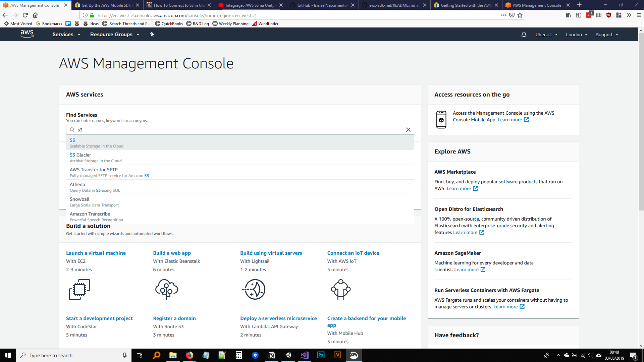Open Photoshop from the taskbar

pyautogui.click(x=321, y=355)
